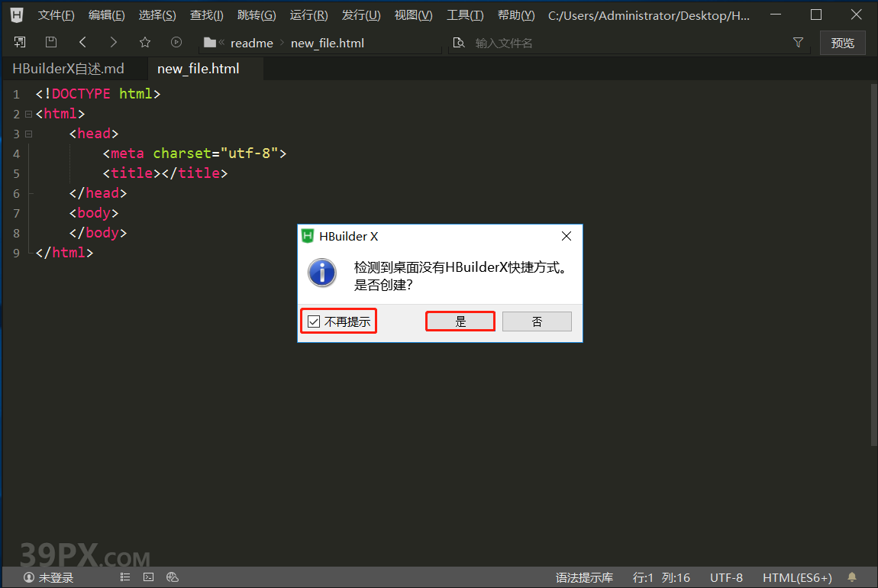Screen dimensions: 878x588
Task: Click the star bookmark icon
Action: click(x=145, y=43)
